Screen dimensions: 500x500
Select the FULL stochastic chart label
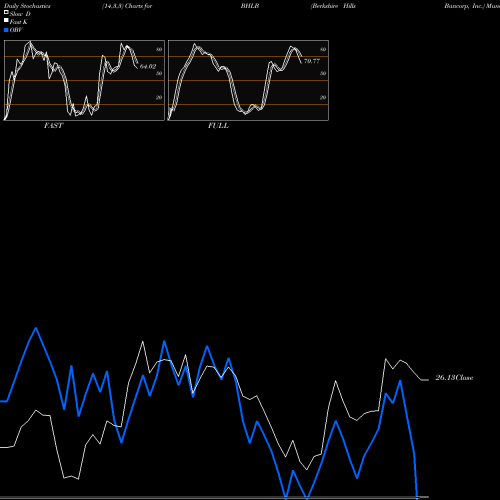coord(218,126)
